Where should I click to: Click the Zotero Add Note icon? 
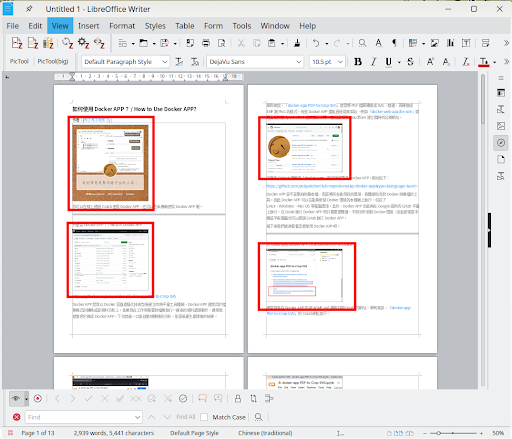(33, 43)
